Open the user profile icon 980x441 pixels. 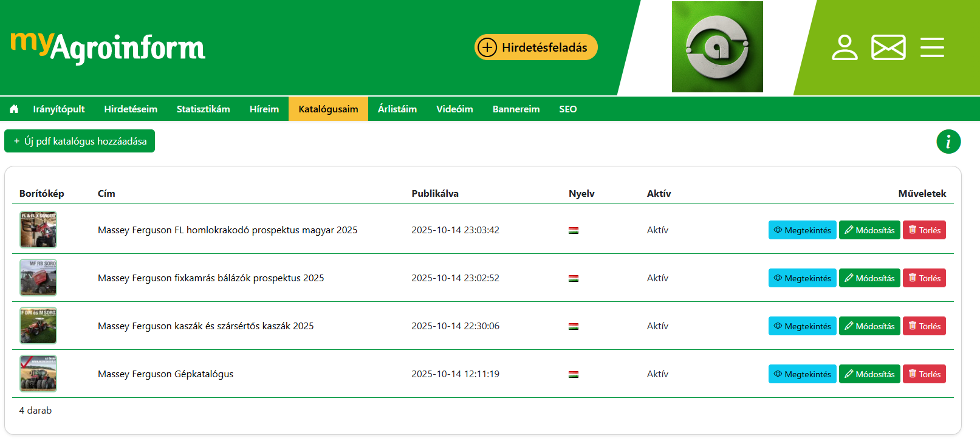click(x=844, y=47)
